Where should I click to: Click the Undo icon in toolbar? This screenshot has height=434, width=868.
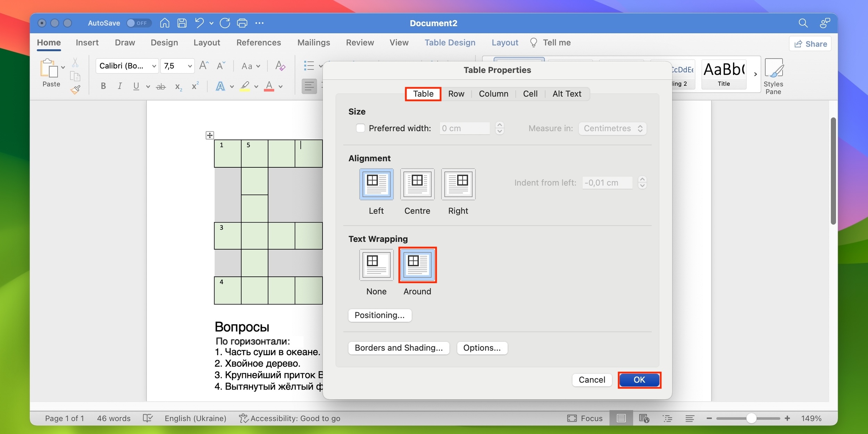(199, 22)
